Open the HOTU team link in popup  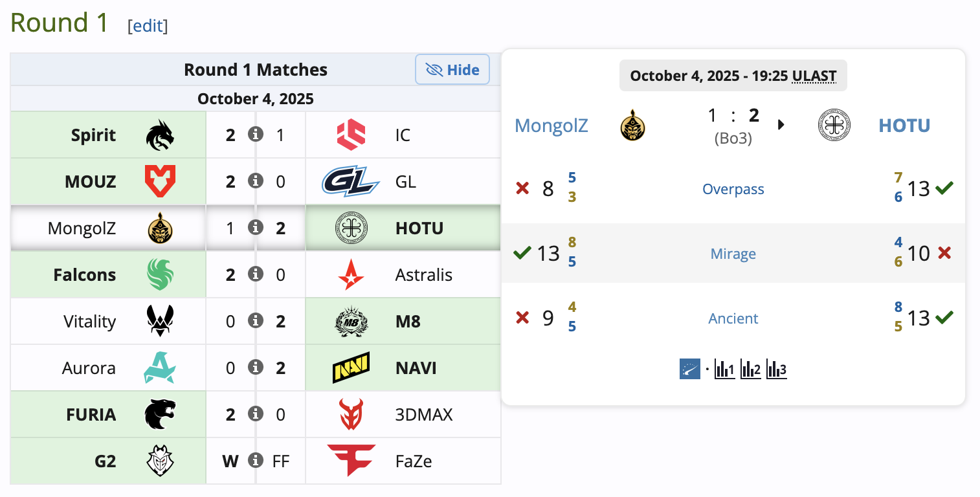coord(904,125)
